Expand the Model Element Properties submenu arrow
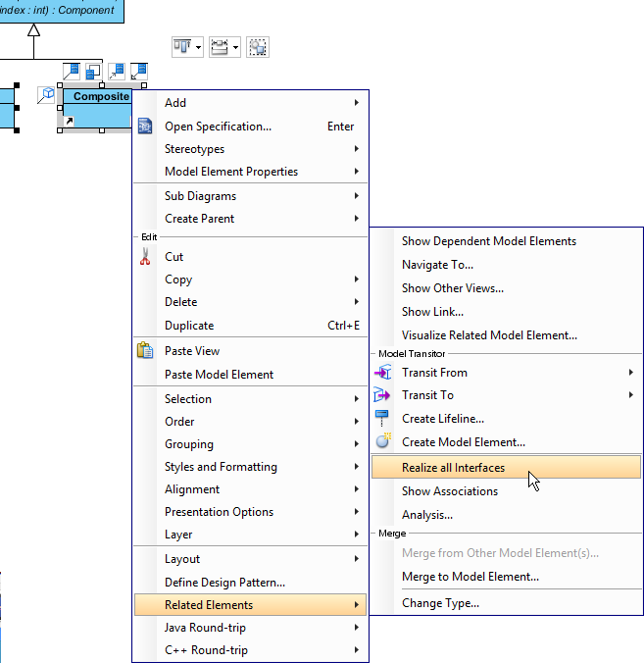 pyautogui.click(x=357, y=171)
